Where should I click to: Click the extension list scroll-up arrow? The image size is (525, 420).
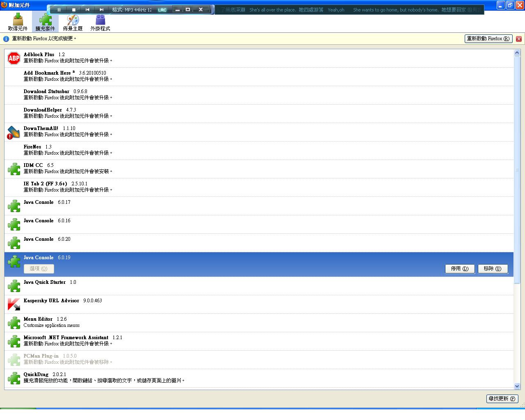517,53
